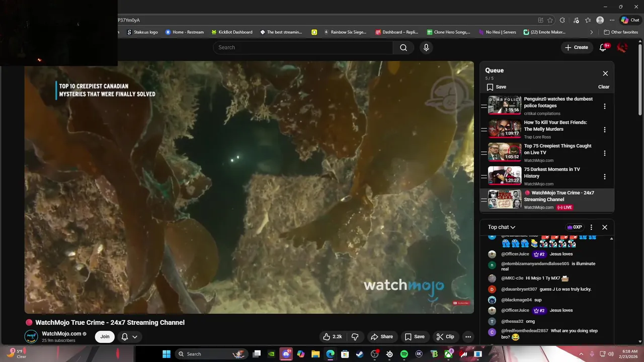Click the Windows taskbar Search box
Viewport: 644px width, 362px height.
[x=211, y=354]
